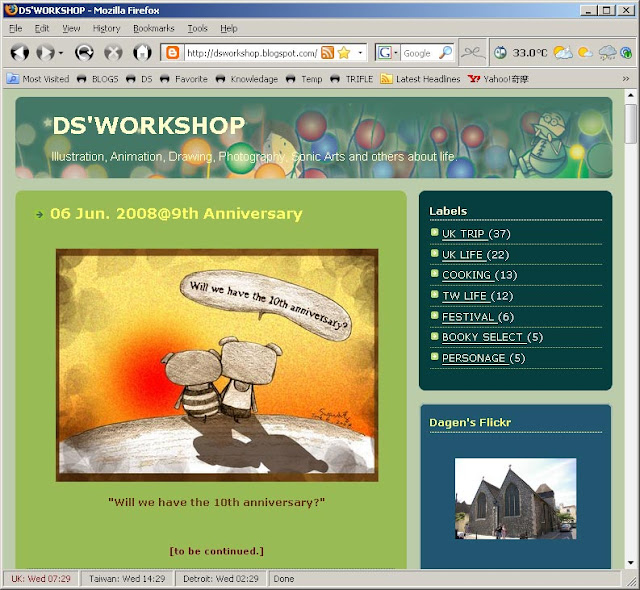This screenshot has width=640, height=590.
Task: Open the Yahoo! bookmark
Action: point(498,79)
